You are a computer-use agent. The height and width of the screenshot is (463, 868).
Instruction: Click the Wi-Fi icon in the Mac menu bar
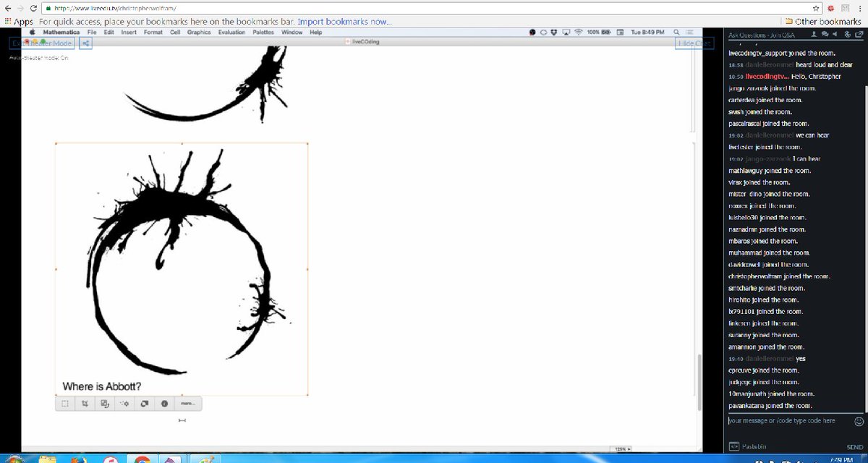click(578, 33)
